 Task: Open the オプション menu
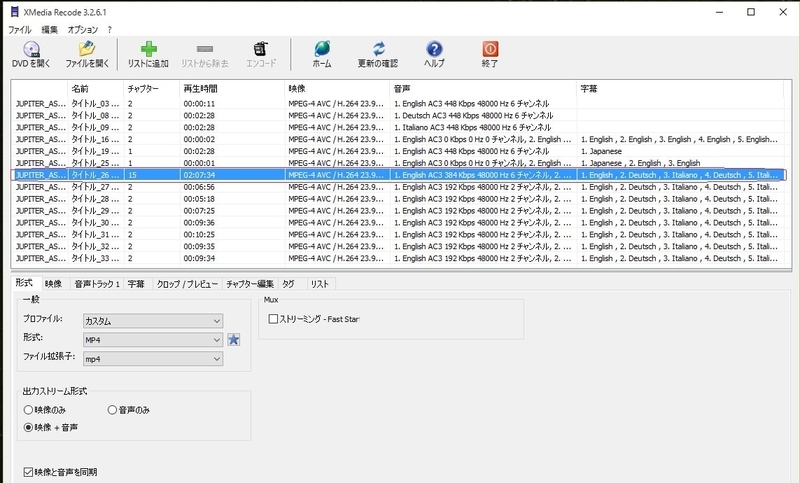[83, 30]
